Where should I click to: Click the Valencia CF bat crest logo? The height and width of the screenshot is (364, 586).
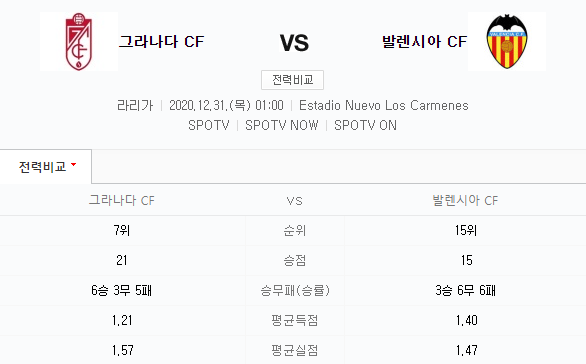tap(507, 41)
